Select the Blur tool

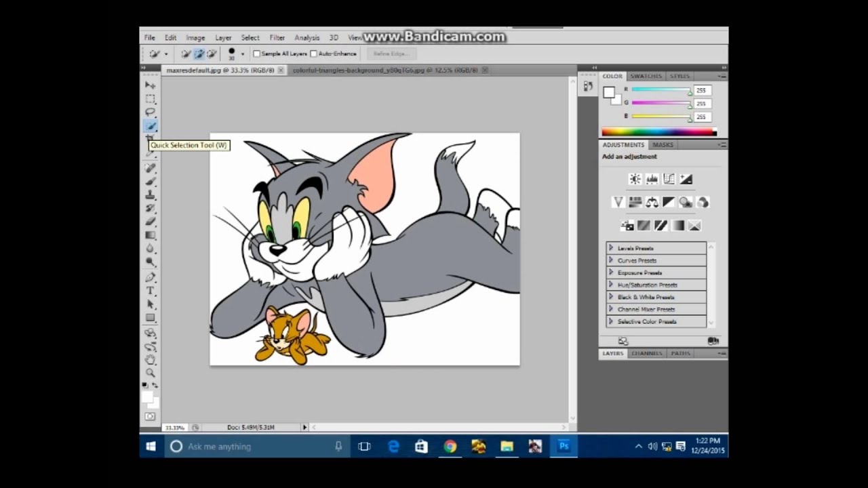click(150, 249)
